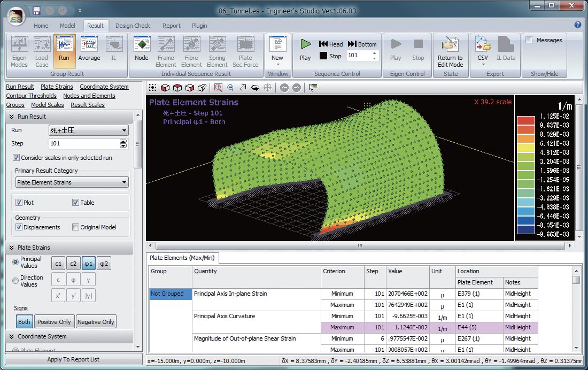The width and height of the screenshot is (588, 370).
Task: Open the ES application menu orb
Action: click(16, 17)
